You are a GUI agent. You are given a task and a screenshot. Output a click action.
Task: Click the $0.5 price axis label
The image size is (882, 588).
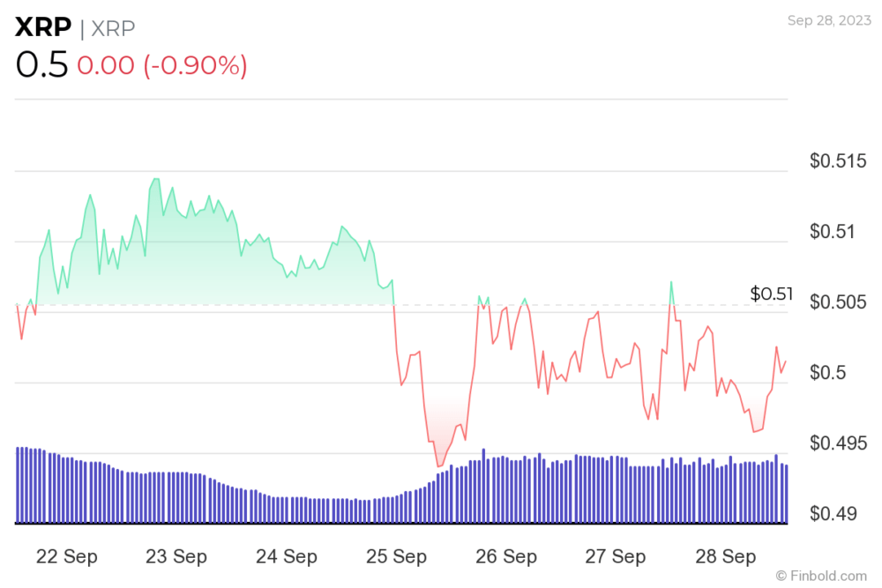827,373
